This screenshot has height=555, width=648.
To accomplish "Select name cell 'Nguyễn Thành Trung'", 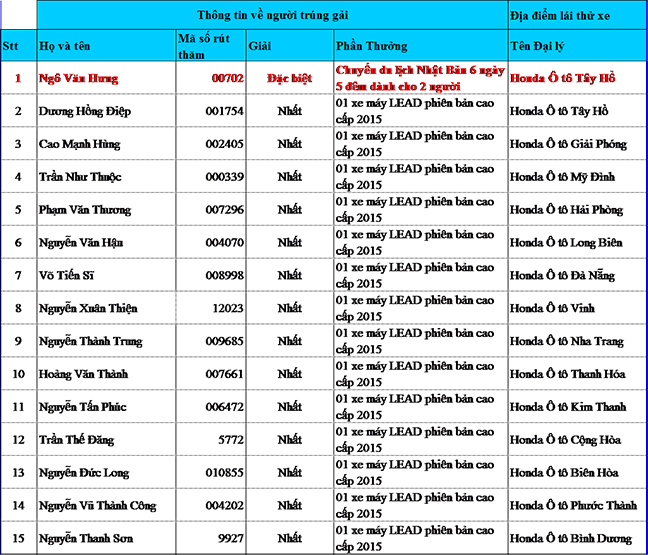I will pyautogui.click(x=106, y=341).
